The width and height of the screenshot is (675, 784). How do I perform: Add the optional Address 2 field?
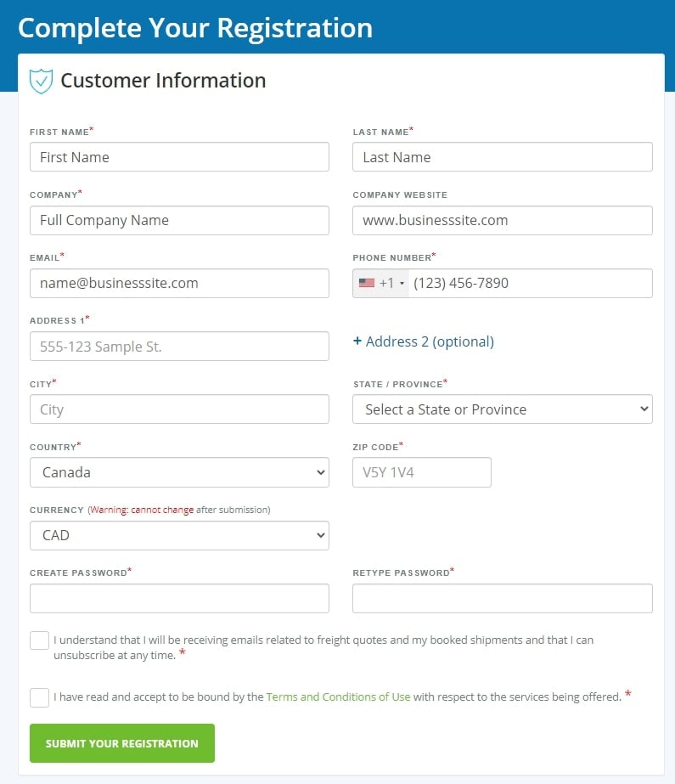pos(430,341)
